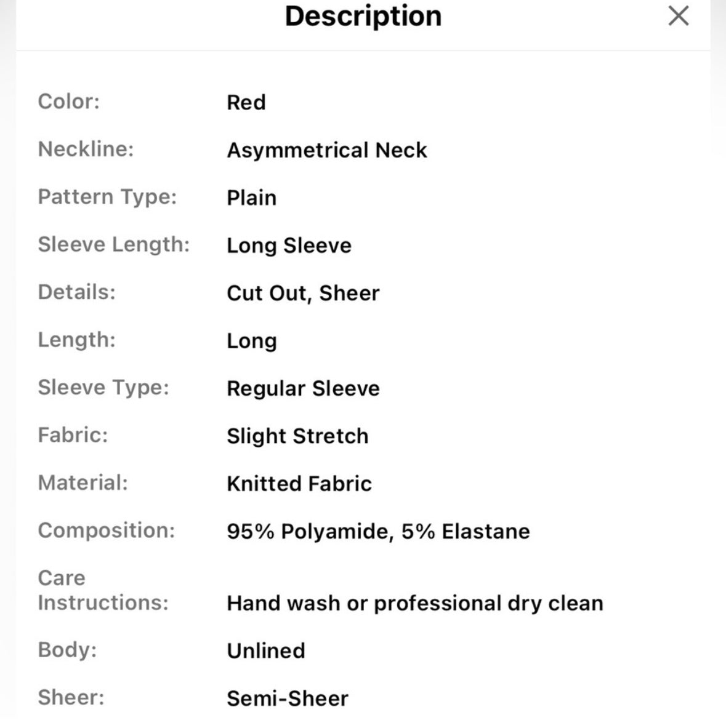Click the Hand wash or professional dry clean text

(x=415, y=604)
